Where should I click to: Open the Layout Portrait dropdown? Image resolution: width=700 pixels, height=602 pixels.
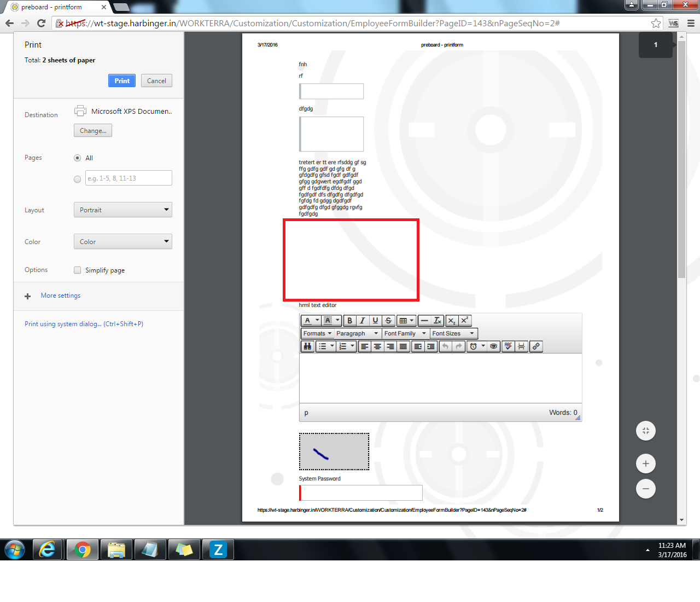point(122,210)
